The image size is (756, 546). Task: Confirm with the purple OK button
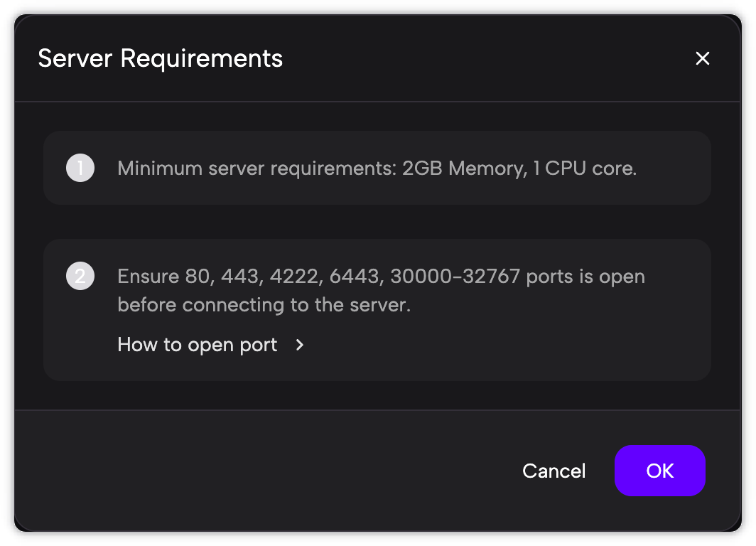tap(659, 471)
